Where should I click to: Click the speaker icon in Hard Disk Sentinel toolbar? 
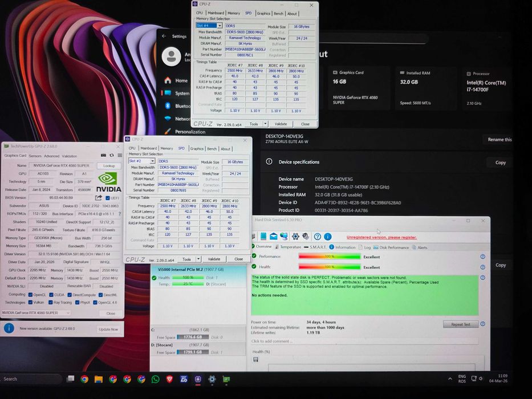tap(306, 237)
